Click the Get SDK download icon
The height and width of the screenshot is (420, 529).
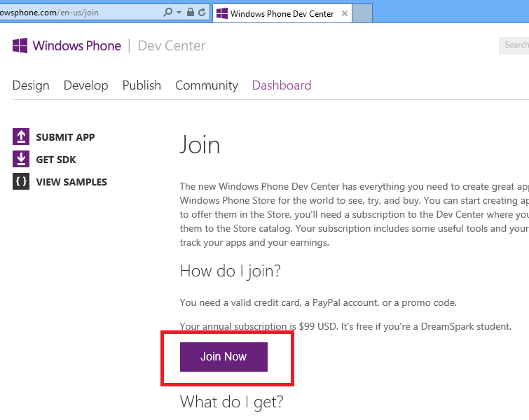(x=21, y=159)
